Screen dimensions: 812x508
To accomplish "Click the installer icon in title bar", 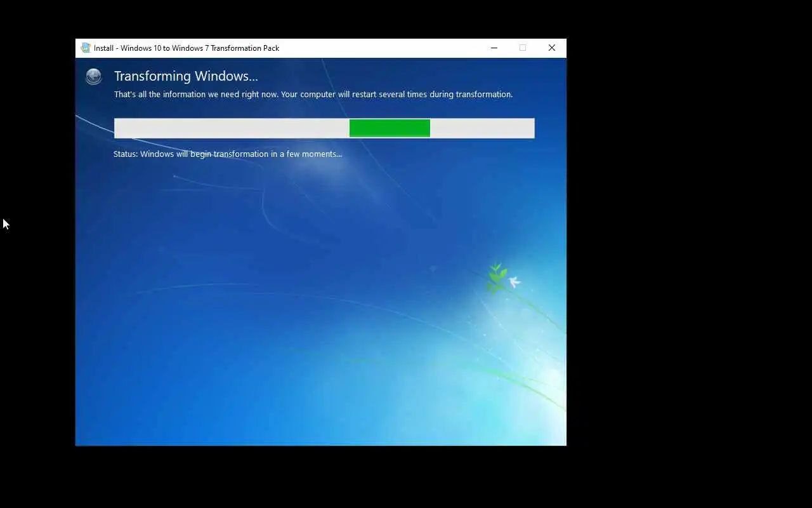I will point(86,48).
